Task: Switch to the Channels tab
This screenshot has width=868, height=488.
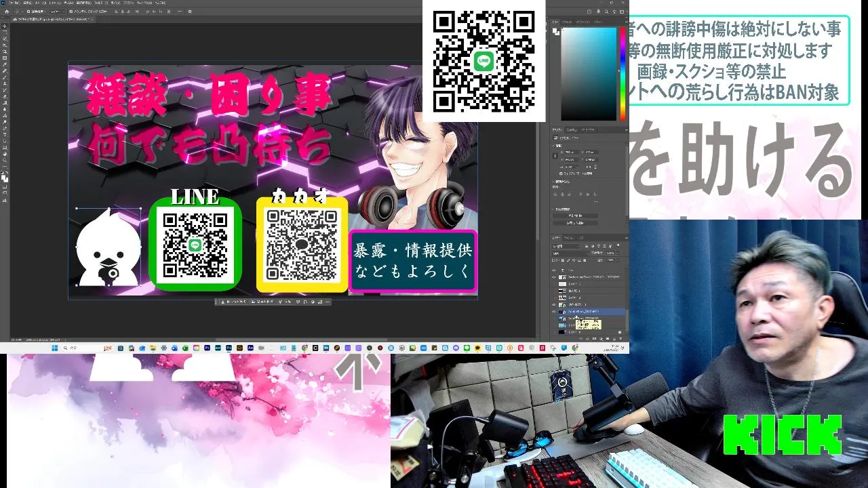Action: 569,237
